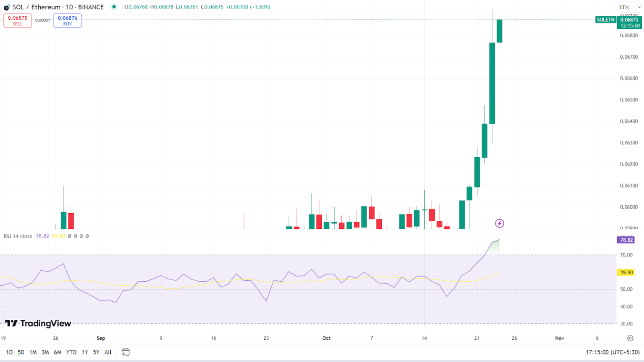Screen dimensions: 644x362
Task: Click the purple lightning event marker
Action: tap(499, 223)
